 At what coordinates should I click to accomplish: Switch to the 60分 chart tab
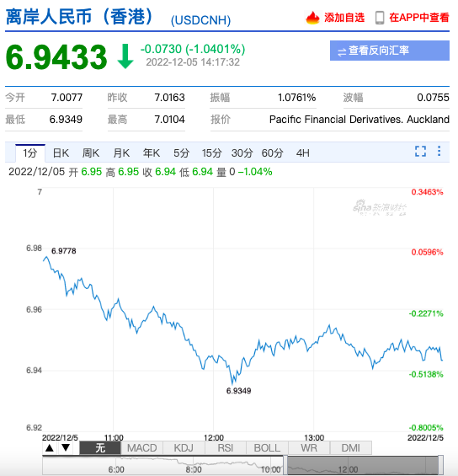[272, 153]
